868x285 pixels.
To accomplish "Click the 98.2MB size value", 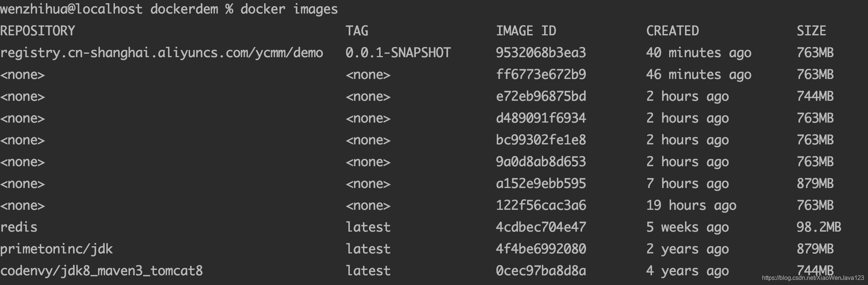I will [x=819, y=227].
